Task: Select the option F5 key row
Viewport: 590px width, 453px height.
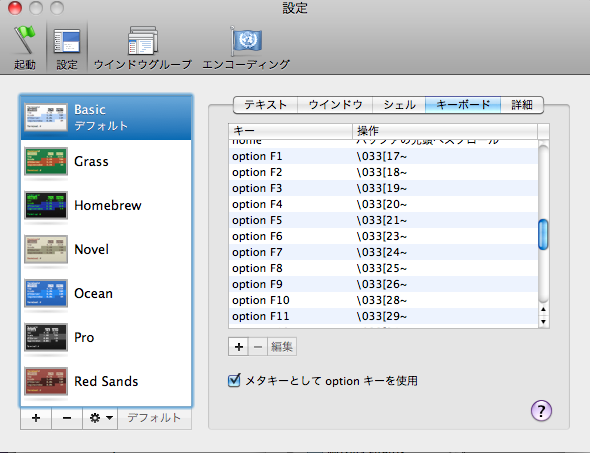Action: pos(383,220)
